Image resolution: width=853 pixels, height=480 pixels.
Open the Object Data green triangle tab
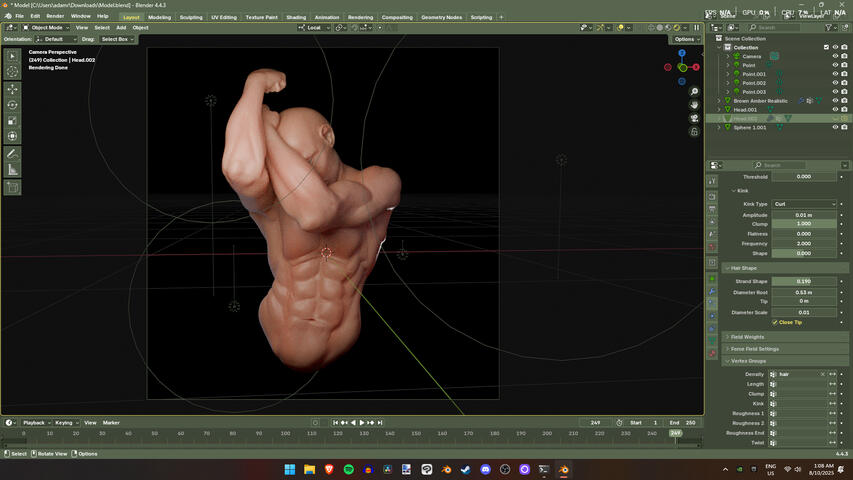point(712,341)
